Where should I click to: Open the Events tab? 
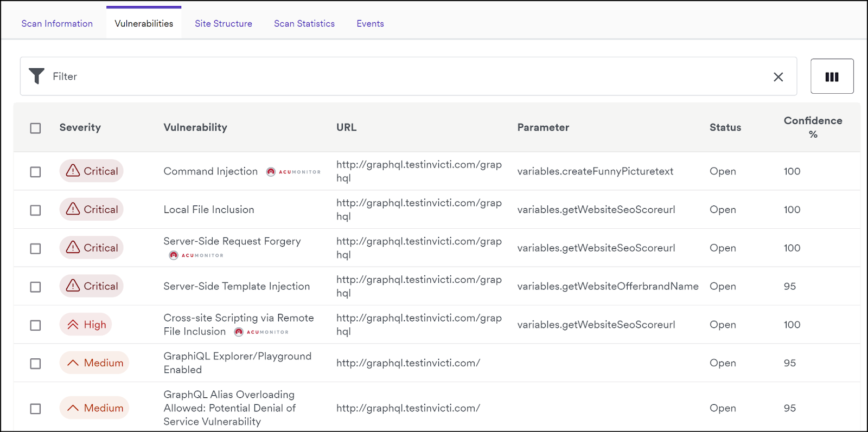pos(370,24)
